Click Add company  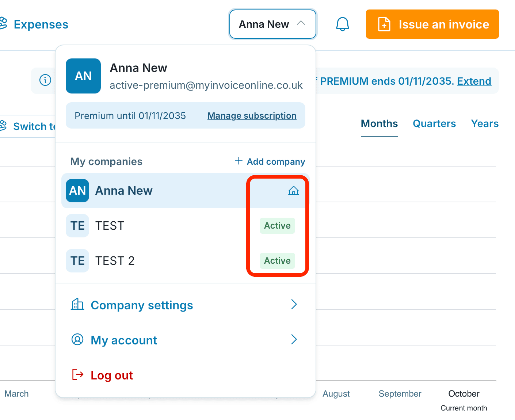tap(270, 161)
